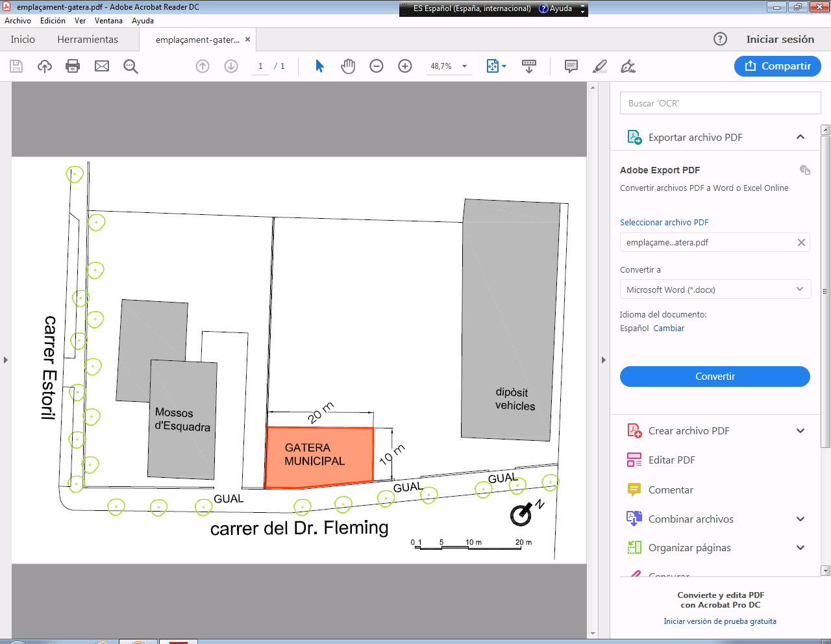This screenshot has width=831, height=644.
Task: Expand the Combinar archivos section
Action: pyautogui.click(x=800, y=519)
